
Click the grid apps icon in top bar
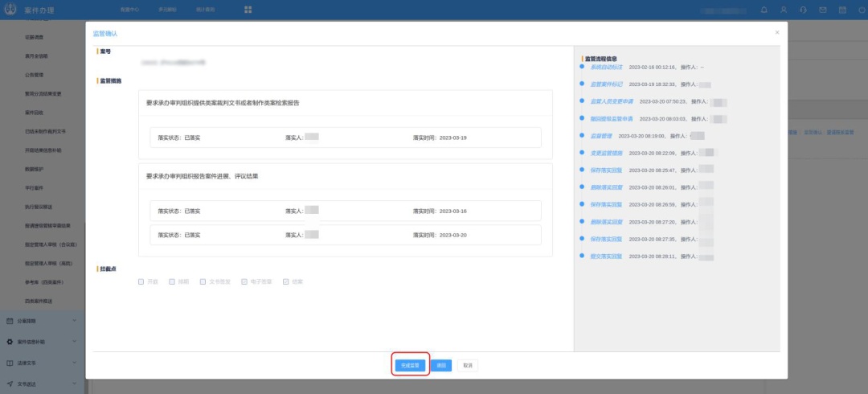pyautogui.click(x=248, y=10)
